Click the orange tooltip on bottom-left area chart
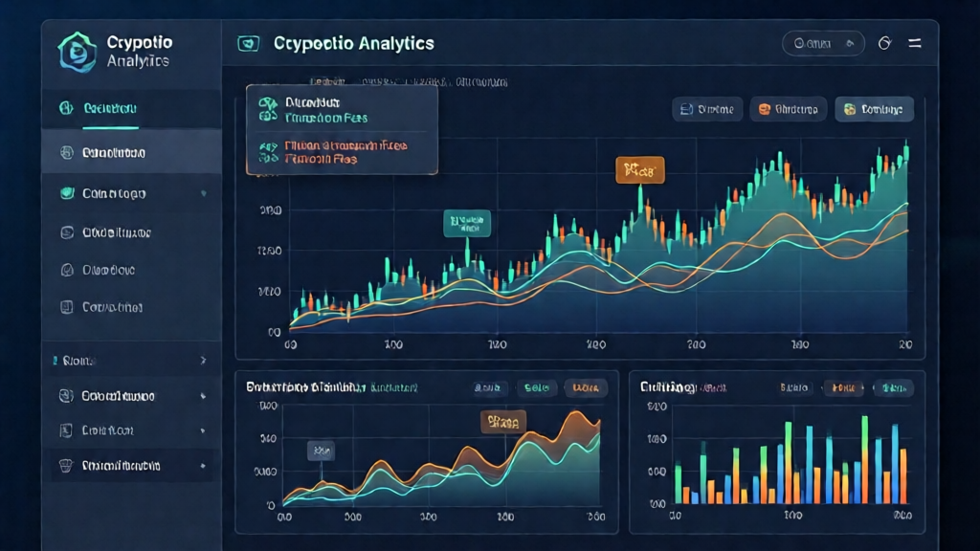The height and width of the screenshot is (551, 980). click(x=503, y=422)
